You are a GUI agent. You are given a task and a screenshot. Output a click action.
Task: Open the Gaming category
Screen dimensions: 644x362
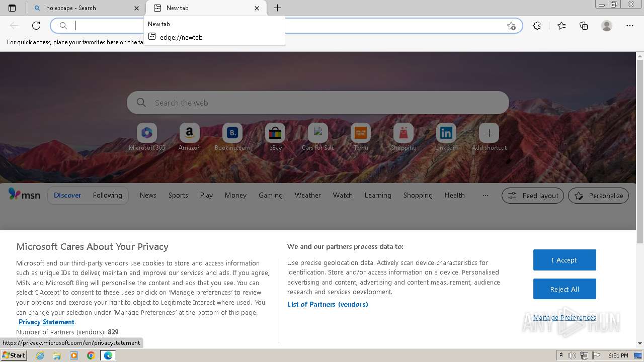(x=271, y=195)
